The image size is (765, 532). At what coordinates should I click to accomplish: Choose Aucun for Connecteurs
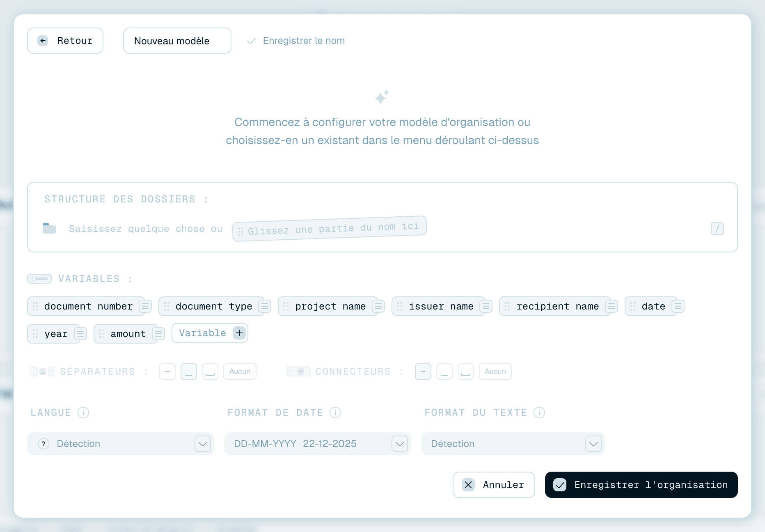pos(495,371)
